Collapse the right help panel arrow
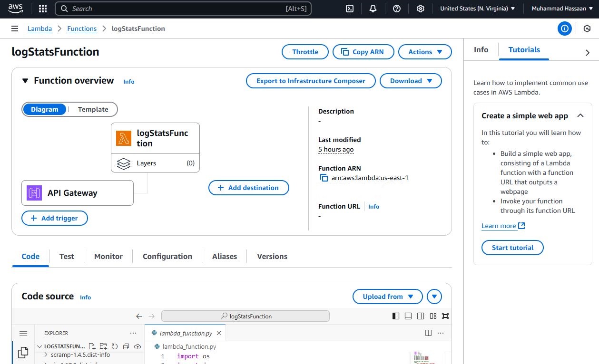 588,53
